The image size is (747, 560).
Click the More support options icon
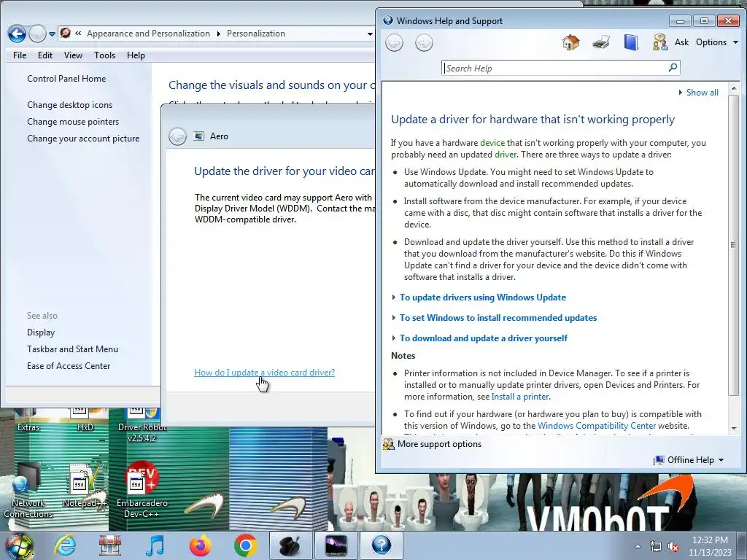pyautogui.click(x=389, y=444)
